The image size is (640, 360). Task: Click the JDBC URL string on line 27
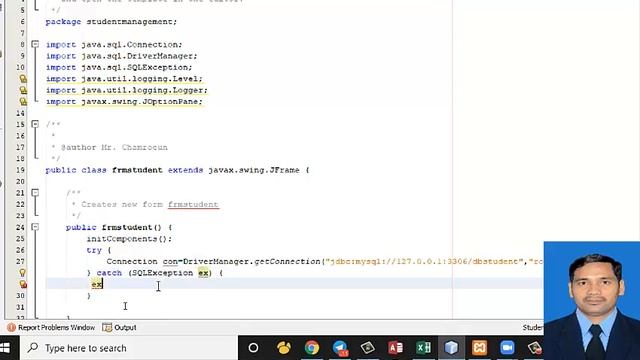(x=424, y=261)
